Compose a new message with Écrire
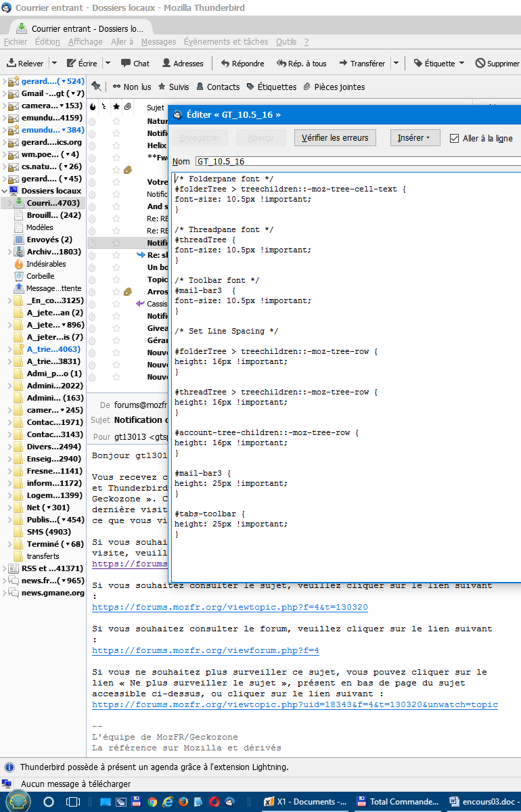This screenshot has width=521, height=812. 81,63
